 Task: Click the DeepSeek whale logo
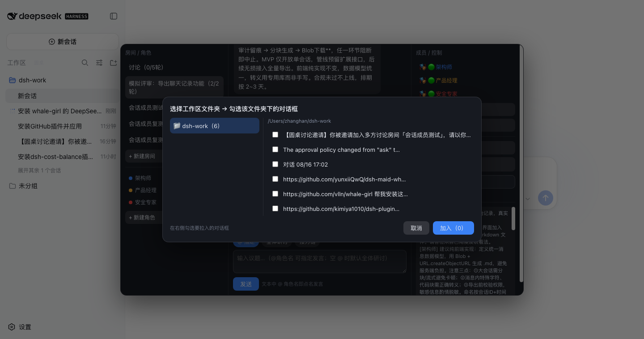coord(13,16)
